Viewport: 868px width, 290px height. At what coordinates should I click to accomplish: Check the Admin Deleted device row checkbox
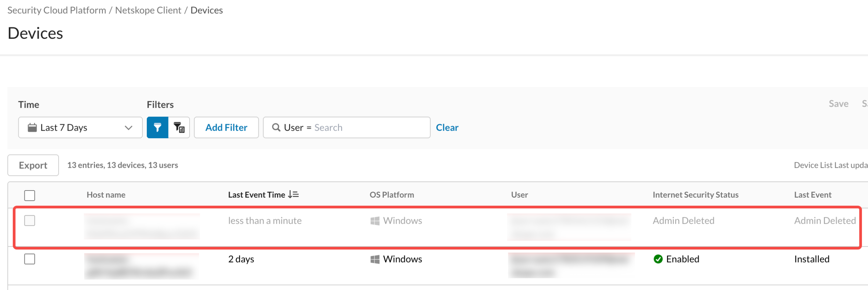tap(29, 220)
